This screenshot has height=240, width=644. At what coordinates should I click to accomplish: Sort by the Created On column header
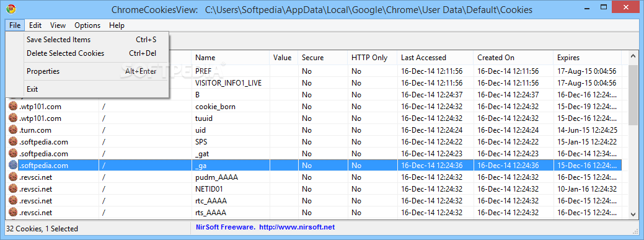[513, 58]
